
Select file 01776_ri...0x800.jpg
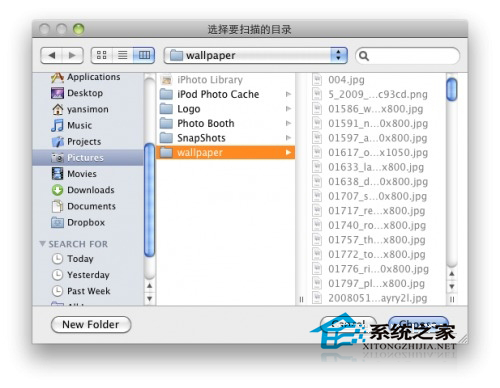point(376,269)
